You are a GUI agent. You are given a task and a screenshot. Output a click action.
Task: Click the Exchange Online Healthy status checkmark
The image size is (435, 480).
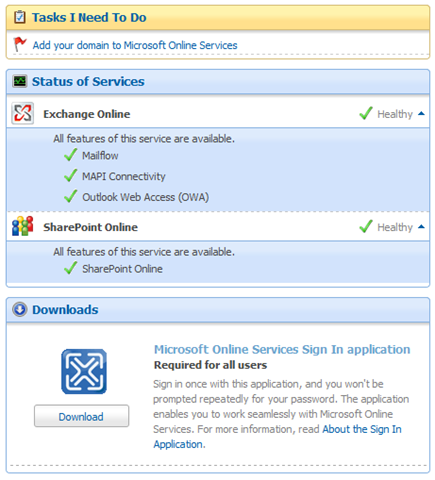366,113
